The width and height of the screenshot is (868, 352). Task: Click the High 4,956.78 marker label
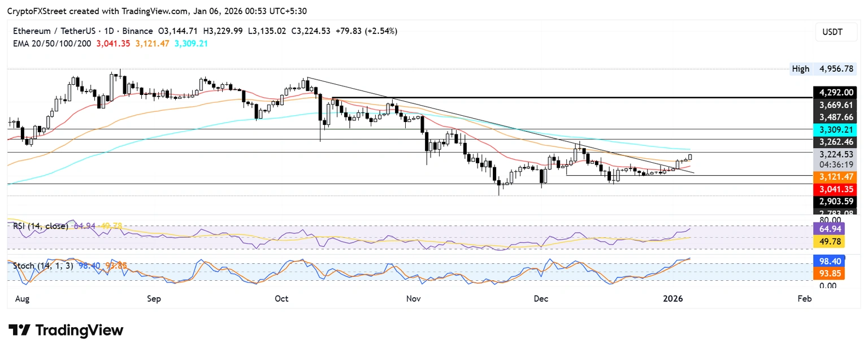coord(824,69)
